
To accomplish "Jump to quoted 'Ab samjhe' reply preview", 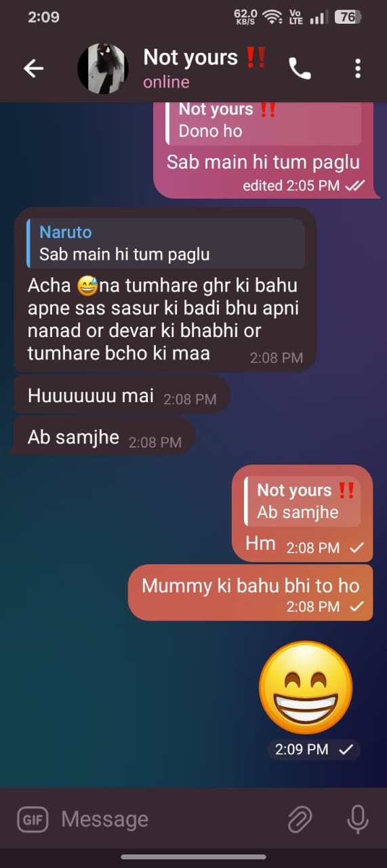I will click(x=303, y=501).
